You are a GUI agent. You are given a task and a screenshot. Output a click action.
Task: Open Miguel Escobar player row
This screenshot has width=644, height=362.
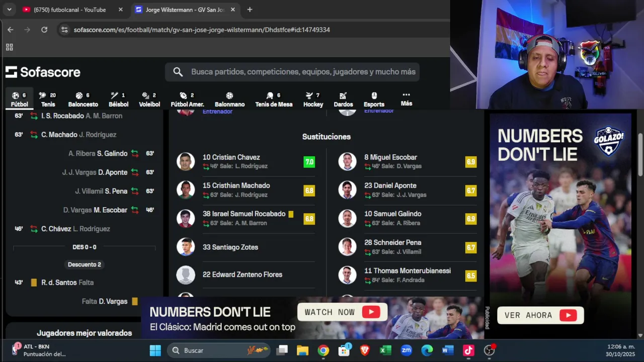(x=408, y=161)
